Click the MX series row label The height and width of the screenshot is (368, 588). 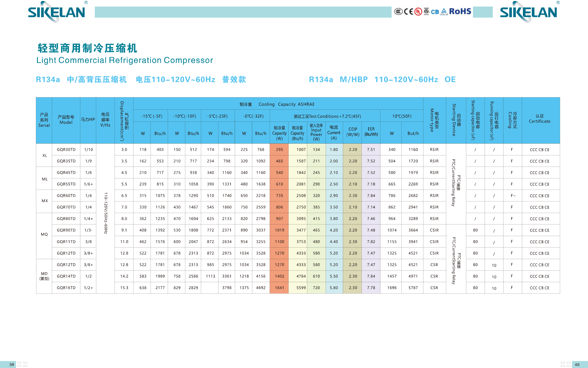[x=45, y=201]
